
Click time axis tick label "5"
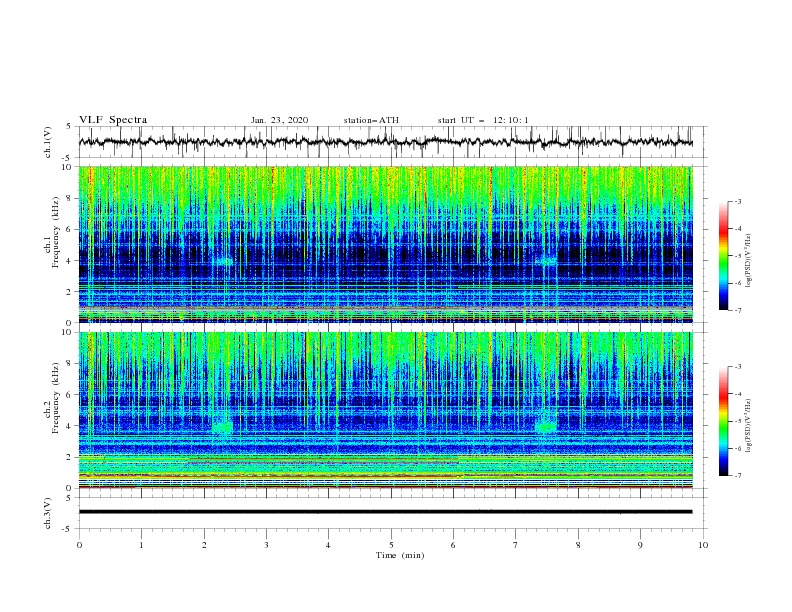[391, 545]
